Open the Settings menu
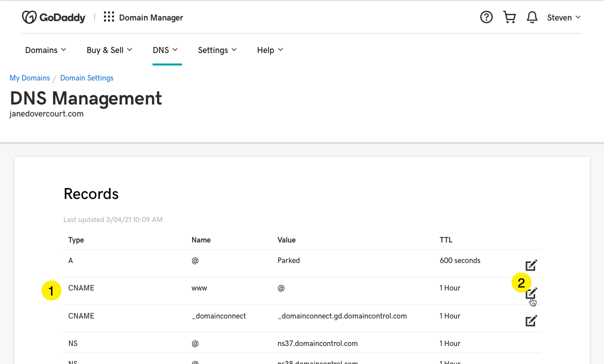The height and width of the screenshot is (364, 604). coord(217,50)
